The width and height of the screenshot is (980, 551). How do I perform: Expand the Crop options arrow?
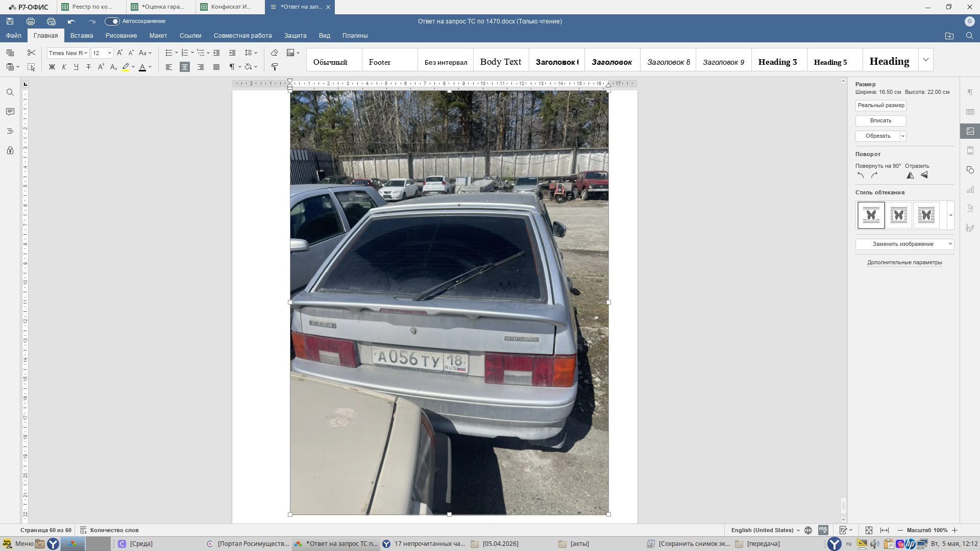903,136
